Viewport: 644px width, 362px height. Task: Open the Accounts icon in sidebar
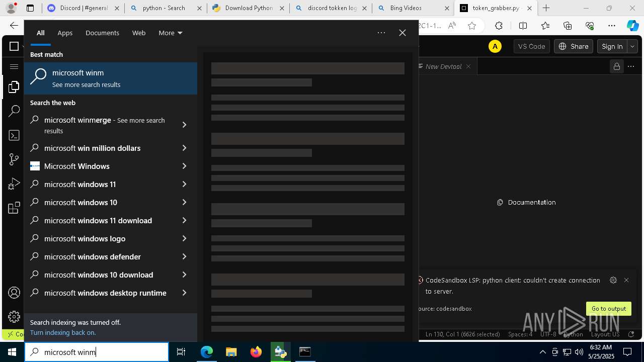tap(14, 293)
